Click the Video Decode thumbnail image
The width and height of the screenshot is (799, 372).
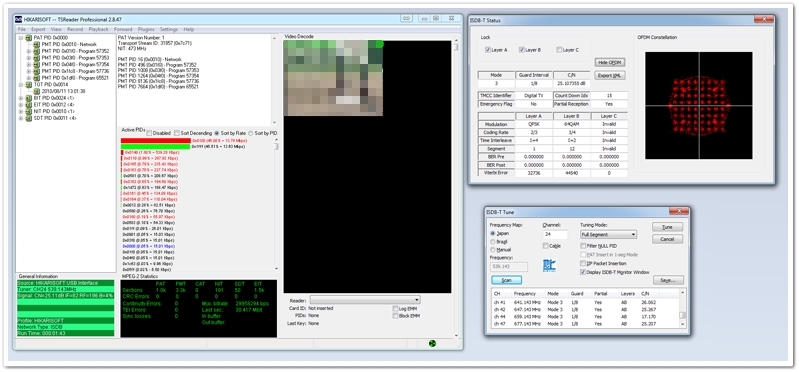[333, 78]
